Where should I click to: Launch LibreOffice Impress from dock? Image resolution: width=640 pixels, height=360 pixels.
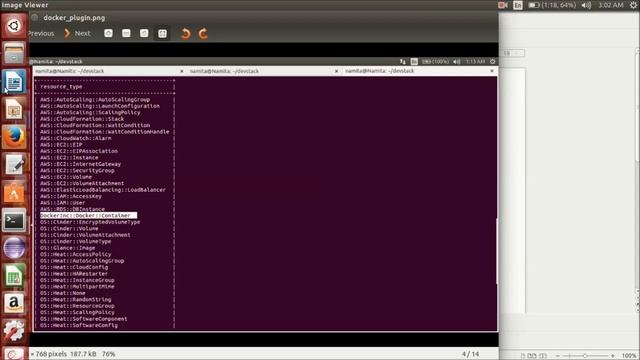pyautogui.click(x=14, y=109)
